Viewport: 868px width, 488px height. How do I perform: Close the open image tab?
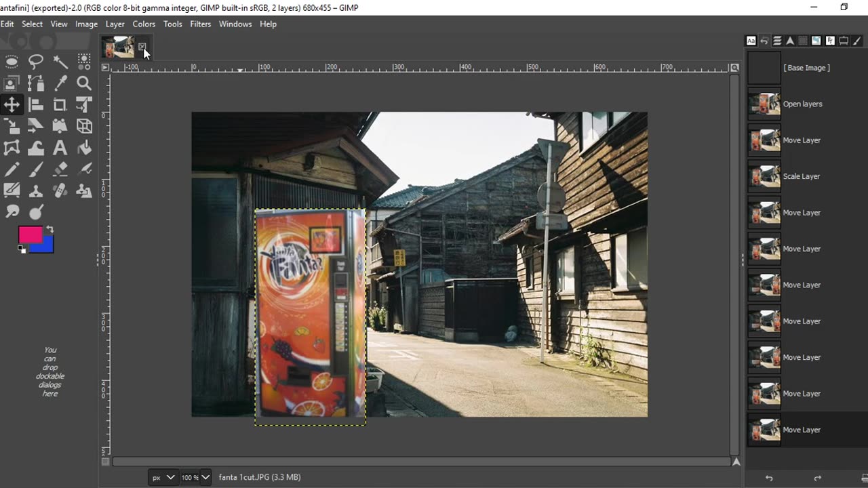click(x=142, y=47)
